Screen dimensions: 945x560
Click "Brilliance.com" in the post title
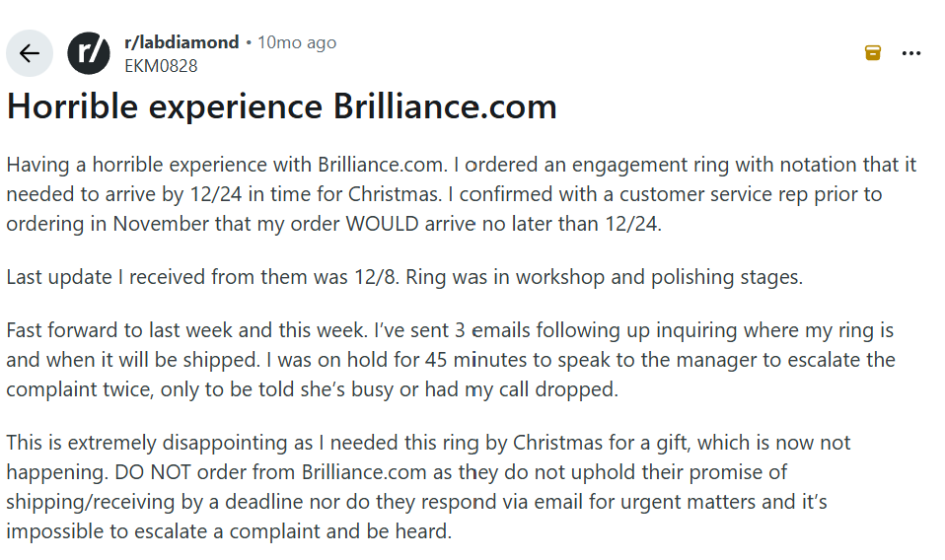coord(444,106)
